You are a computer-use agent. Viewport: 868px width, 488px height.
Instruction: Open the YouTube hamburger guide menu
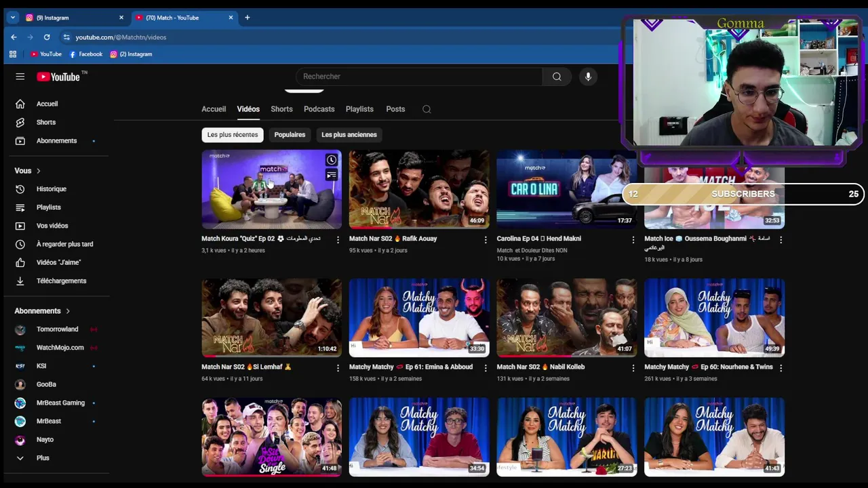pyautogui.click(x=20, y=77)
